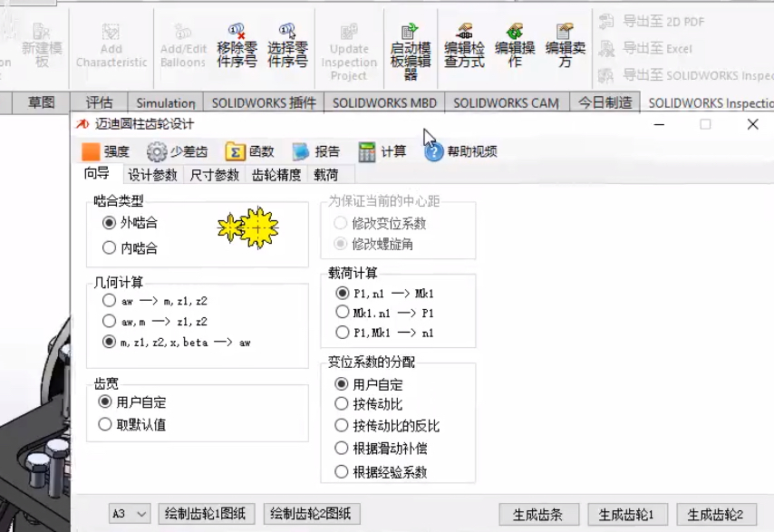Open the A3 paper size dropdown
Screen dimensions: 774x532
(x=130, y=514)
